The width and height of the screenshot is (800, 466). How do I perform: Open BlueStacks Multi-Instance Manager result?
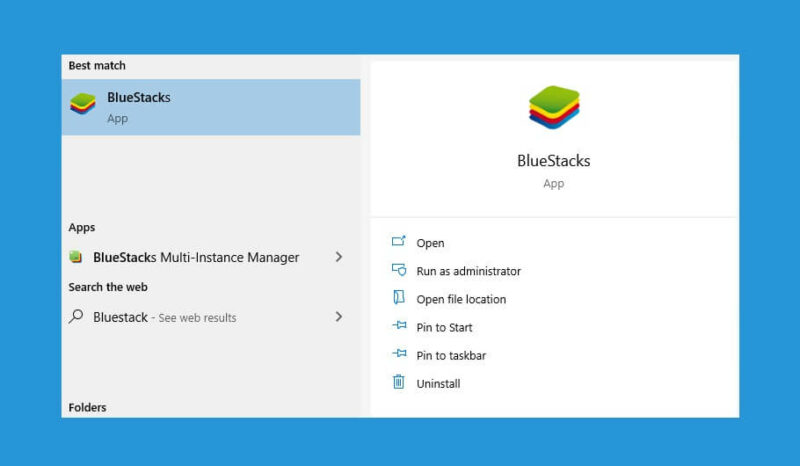pos(211,257)
